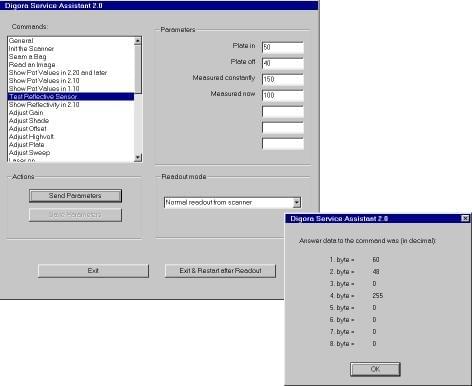Click the commands list scrollbar thumb
The width and height of the screenshot is (472, 386).
pos(138,69)
